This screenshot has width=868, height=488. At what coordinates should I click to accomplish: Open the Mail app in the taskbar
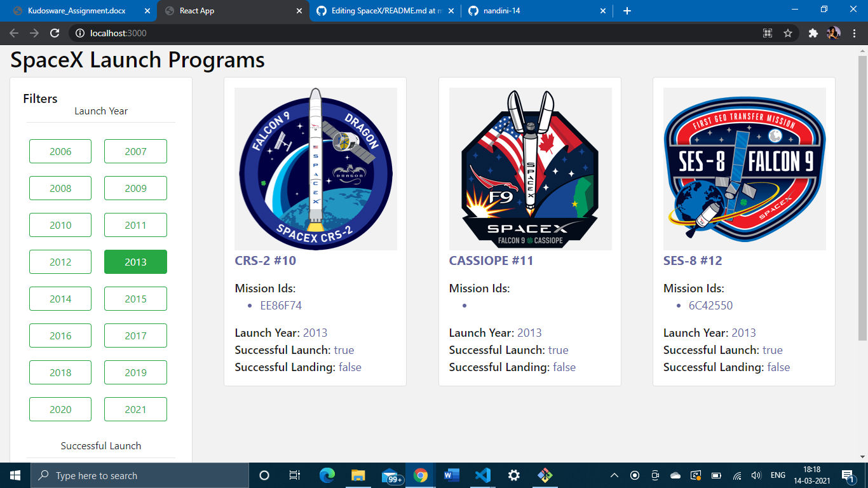(x=391, y=475)
